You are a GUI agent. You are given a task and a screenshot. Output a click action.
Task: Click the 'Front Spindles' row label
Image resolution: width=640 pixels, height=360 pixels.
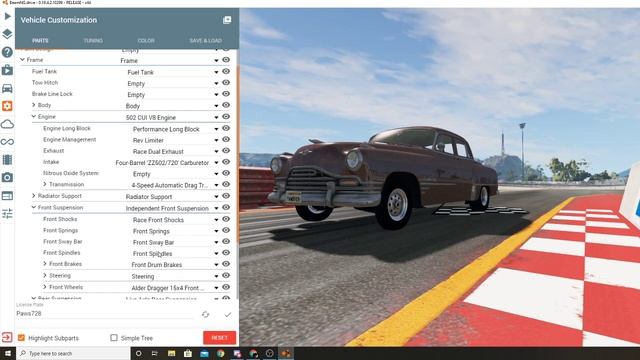(62, 253)
